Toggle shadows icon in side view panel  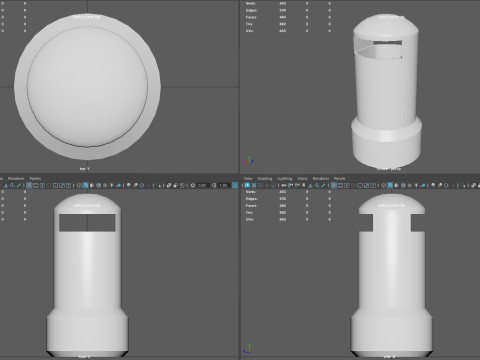click(423, 185)
